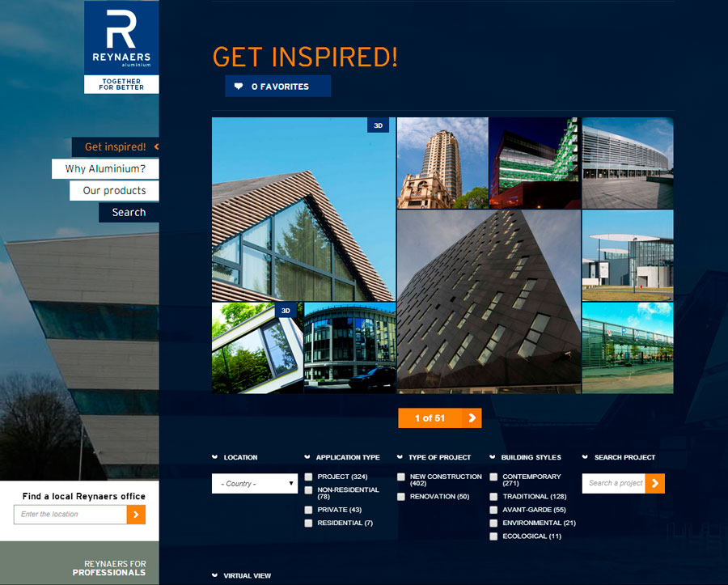The image size is (728, 585).
Task: Check the Private (43) checkbox
Action: coord(308,510)
